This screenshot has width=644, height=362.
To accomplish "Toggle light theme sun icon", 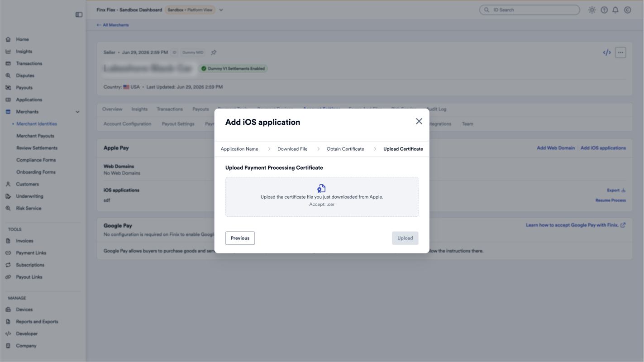I will pos(592,10).
